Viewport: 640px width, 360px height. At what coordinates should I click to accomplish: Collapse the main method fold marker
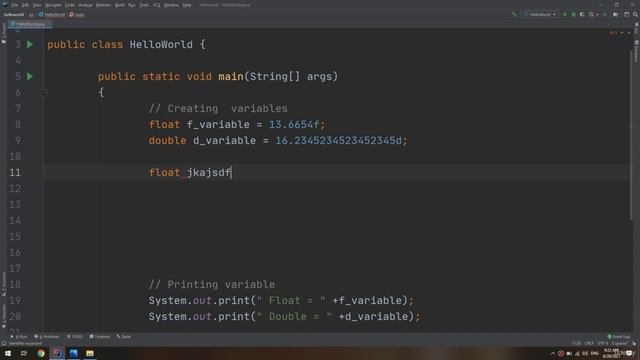pos(44,93)
